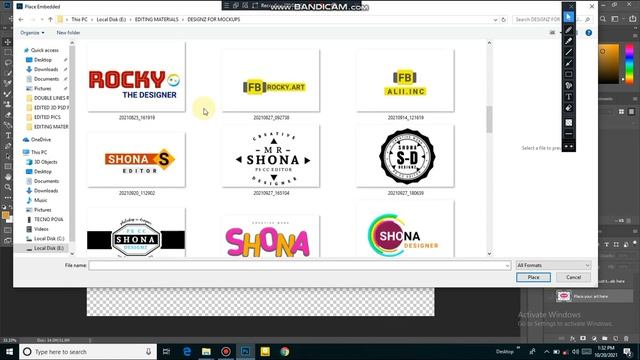Open the color picker in Bandicam toolbar
The image size is (640, 360).
pos(569,122)
